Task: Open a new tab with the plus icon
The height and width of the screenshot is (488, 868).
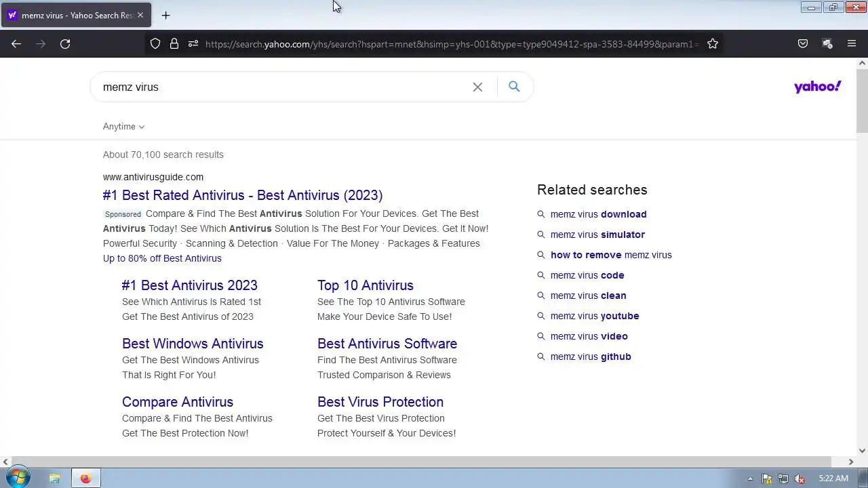Action: coord(165,15)
